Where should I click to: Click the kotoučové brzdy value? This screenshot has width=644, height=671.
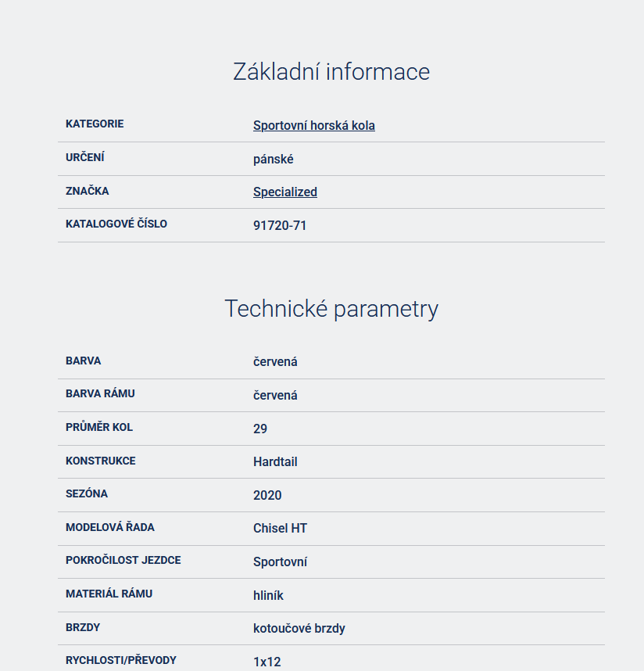click(299, 628)
